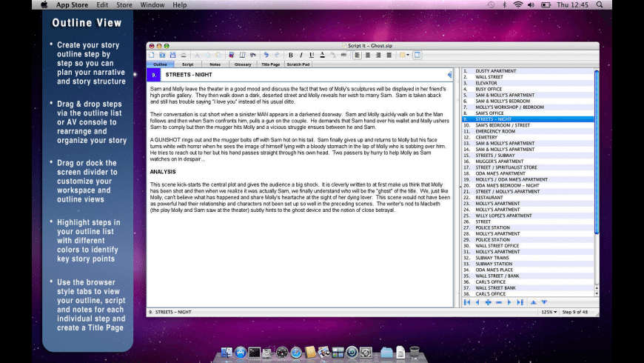Jump to first step in outline

click(x=466, y=302)
